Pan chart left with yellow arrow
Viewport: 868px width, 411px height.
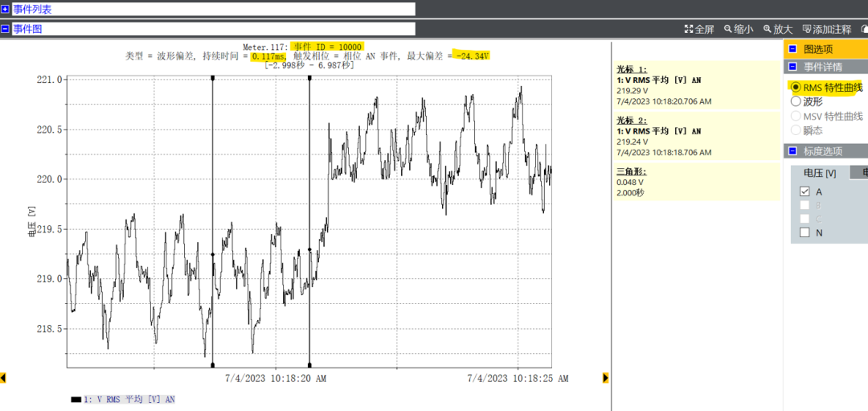click(x=3, y=378)
